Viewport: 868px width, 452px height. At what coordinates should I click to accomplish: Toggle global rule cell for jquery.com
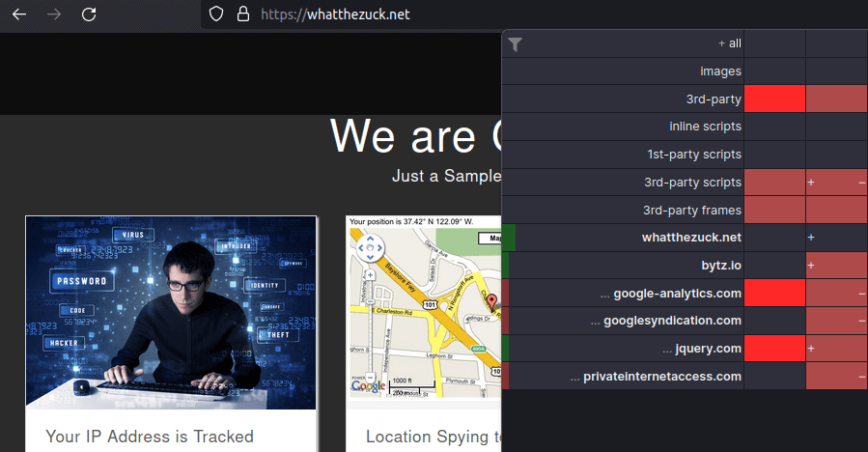pos(774,348)
